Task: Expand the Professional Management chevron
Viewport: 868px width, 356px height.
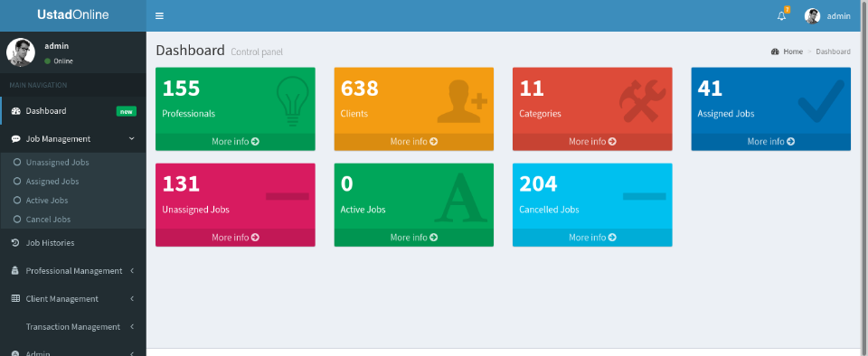Action: click(x=132, y=271)
